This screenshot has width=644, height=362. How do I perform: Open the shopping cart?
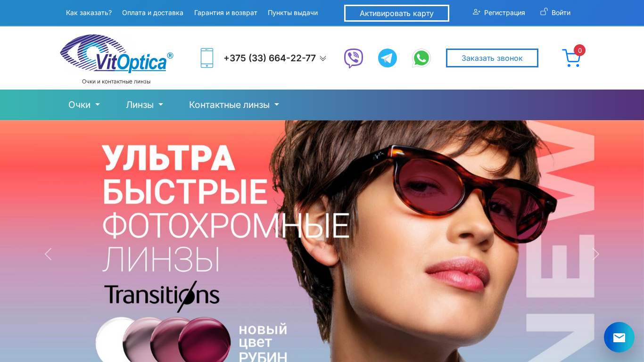pyautogui.click(x=572, y=58)
